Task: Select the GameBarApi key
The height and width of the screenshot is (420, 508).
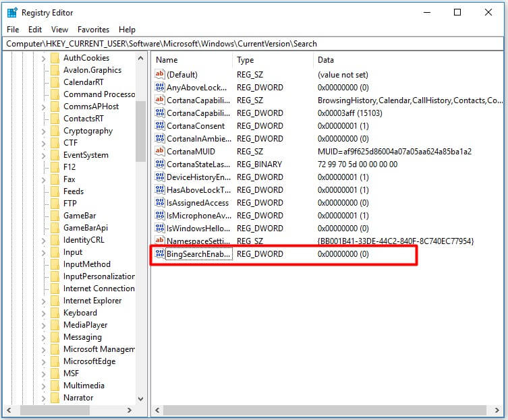Action: [x=86, y=228]
